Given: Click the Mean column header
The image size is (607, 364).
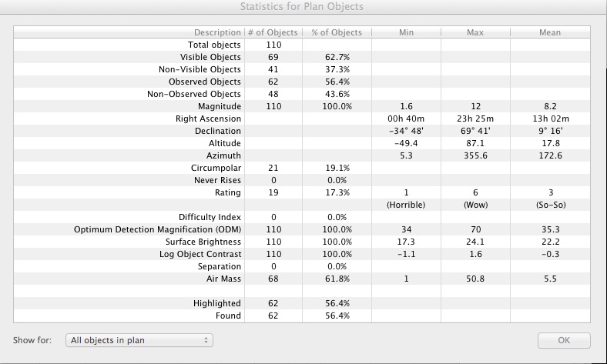Looking at the screenshot, I should click(550, 32).
